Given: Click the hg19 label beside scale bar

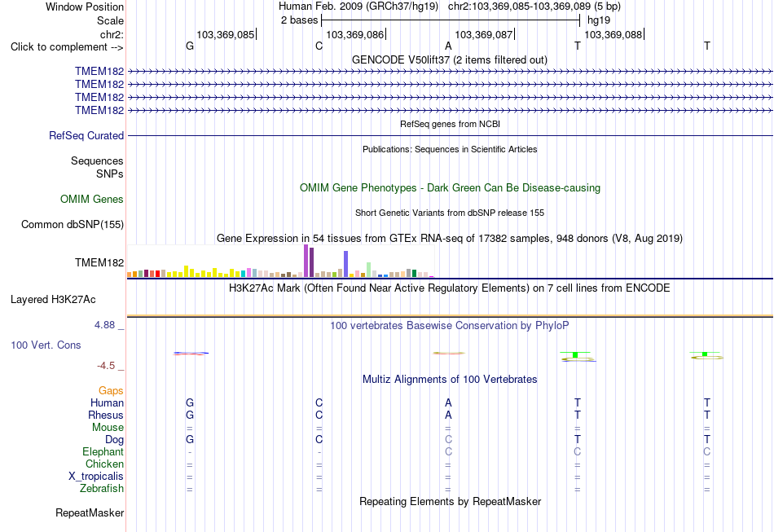Looking at the screenshot, I should 598,20.
